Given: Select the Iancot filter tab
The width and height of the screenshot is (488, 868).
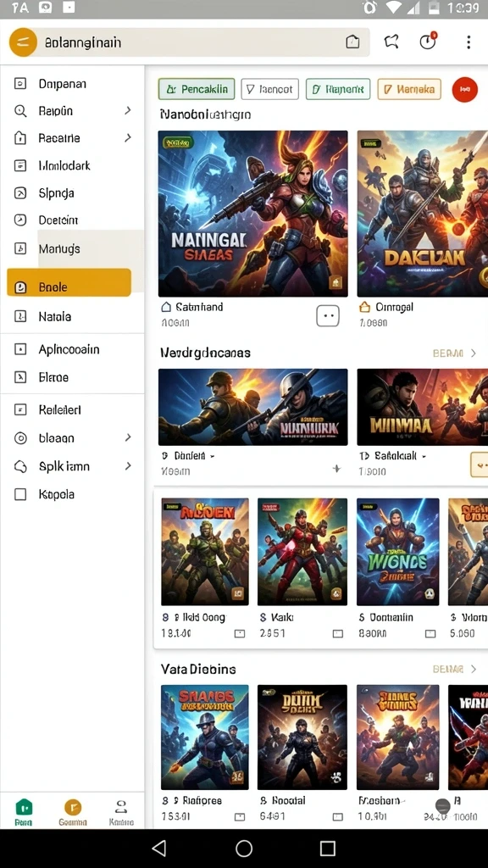Looking at the screenshot, I should coord(269,89).
